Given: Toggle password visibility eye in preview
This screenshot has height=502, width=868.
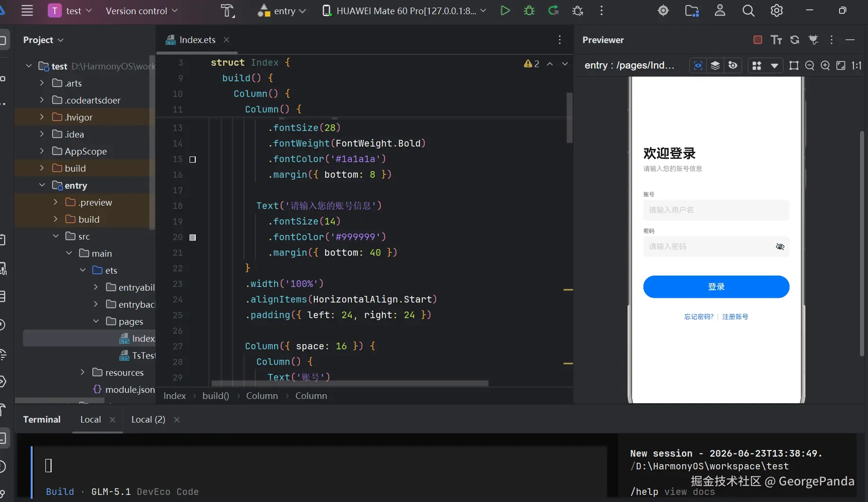Looking at the screenshot, I should pos(780,247).
